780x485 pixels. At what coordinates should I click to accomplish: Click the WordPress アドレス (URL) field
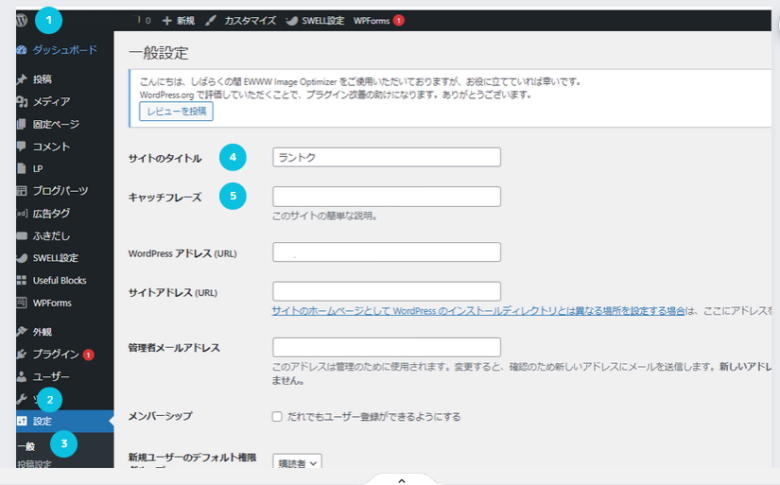(x=387, y=252)
